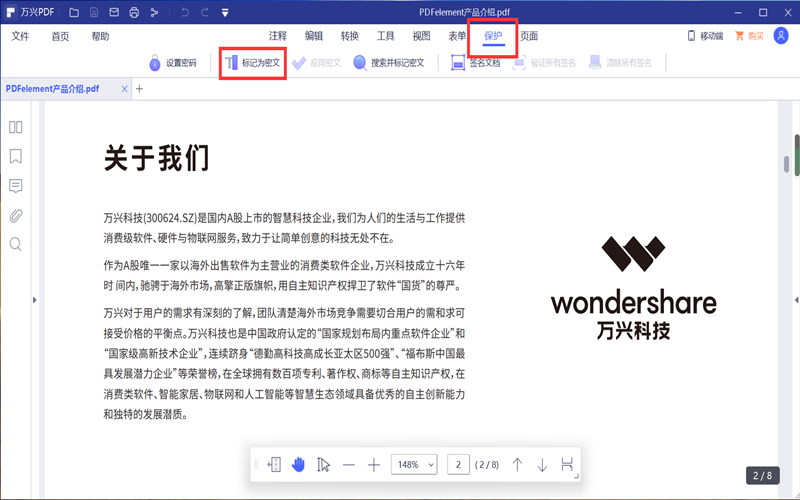Click the print icon in title bar
800x500 pixels.
(x=133, y=12)
